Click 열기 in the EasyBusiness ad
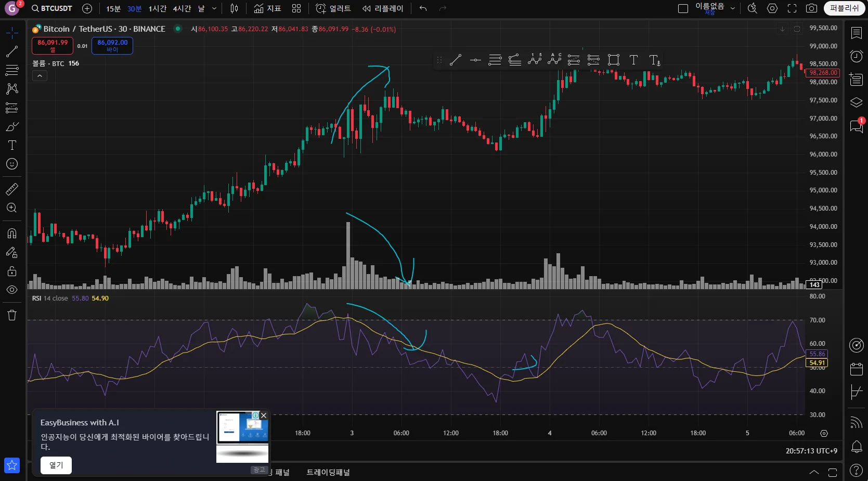Image resolution: width=868 pixels, height=481 pixels. pos(56,465)
